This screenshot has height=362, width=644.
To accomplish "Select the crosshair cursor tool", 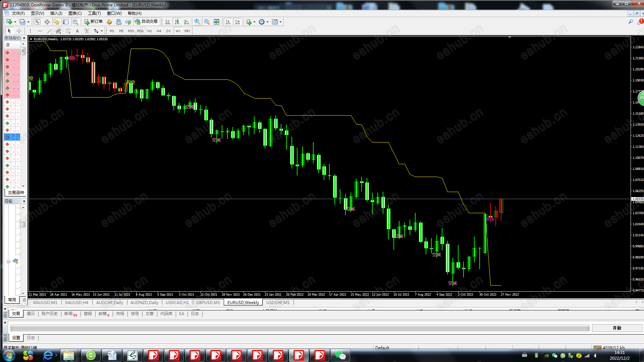I will 19,31.
